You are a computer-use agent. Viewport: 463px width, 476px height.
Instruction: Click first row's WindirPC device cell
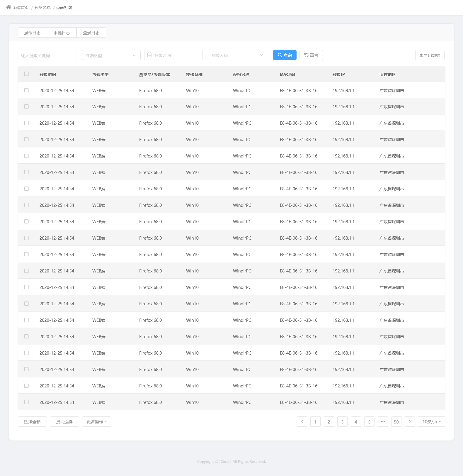coord(242,91)
